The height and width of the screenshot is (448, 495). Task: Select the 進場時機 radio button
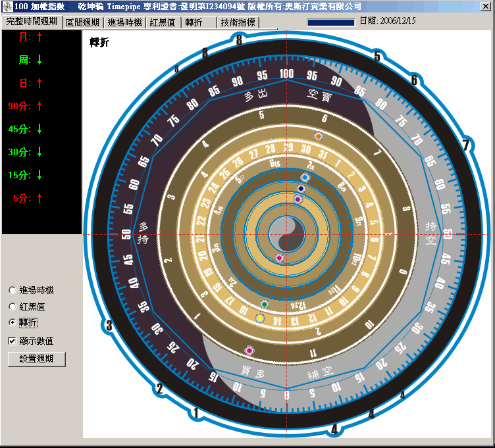tap(13, 290)
